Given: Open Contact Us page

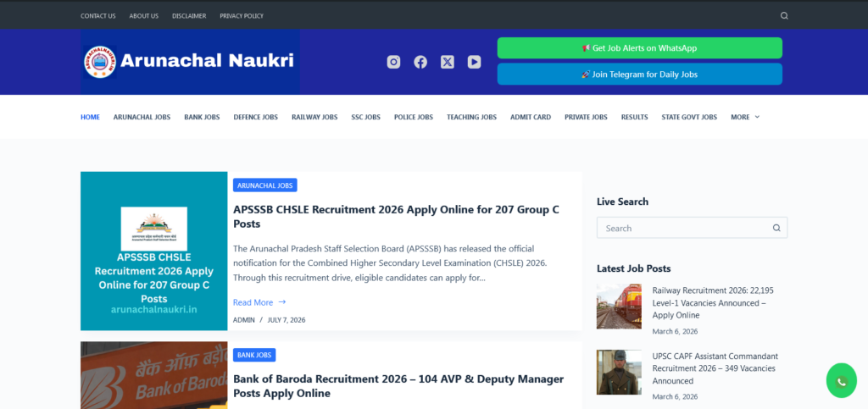Looking at the screenshot, I should pyautogui.click(x=98, y=16).
